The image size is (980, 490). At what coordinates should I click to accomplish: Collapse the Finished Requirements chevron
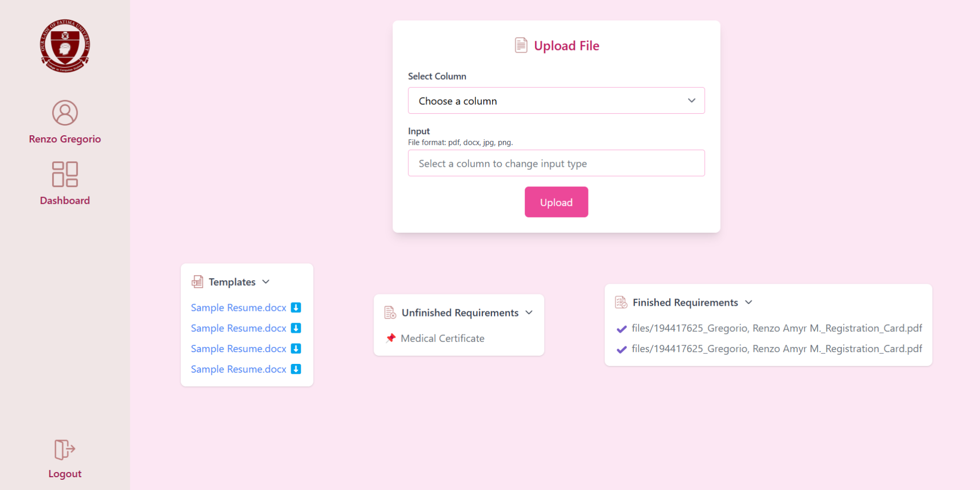point(748,302)
